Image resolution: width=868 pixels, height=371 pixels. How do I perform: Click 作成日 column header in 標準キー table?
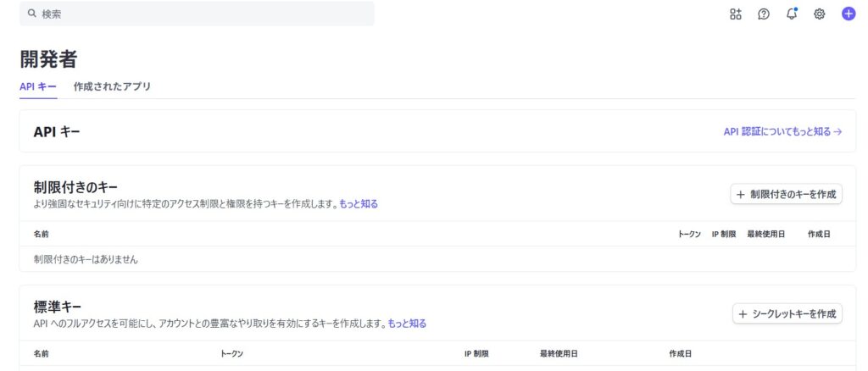tap(680, 353)
